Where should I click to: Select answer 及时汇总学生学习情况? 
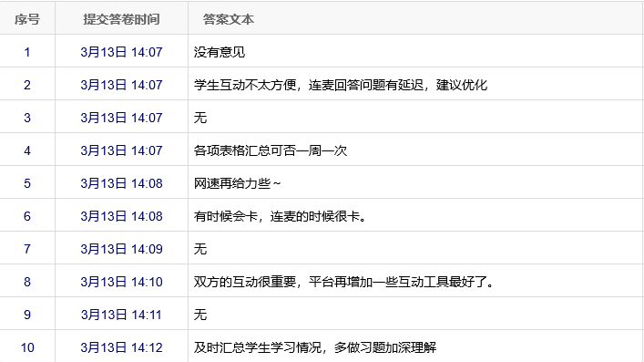(315, 348)
